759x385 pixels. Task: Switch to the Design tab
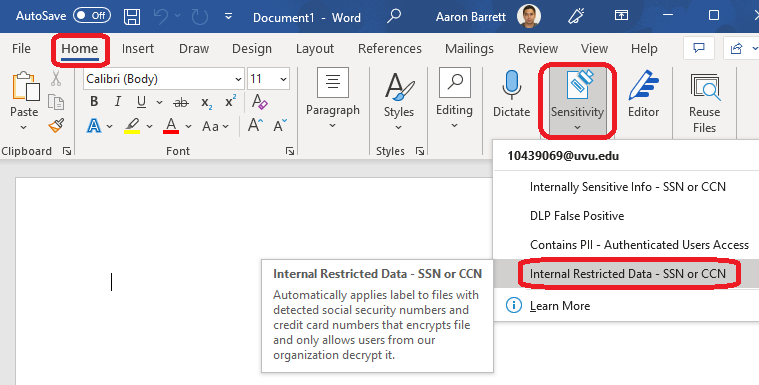(252, 48)
